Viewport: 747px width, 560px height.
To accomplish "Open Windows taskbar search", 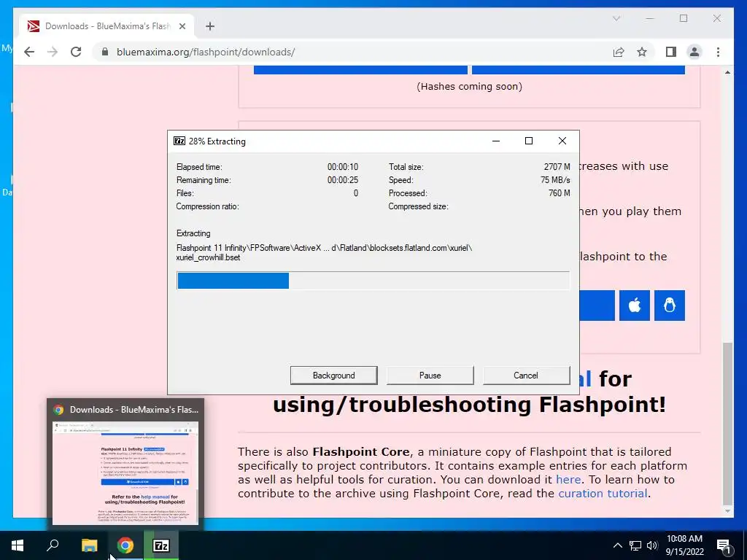I will point(53,545).
